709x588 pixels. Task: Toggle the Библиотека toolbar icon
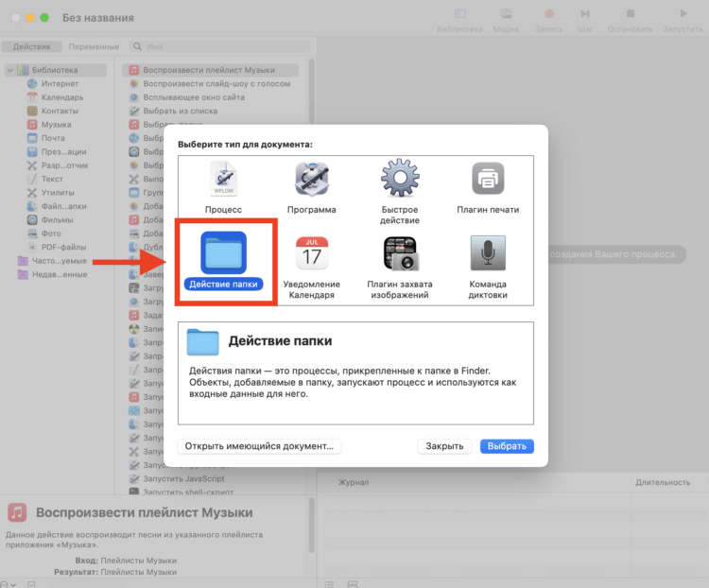click(459, 14)
